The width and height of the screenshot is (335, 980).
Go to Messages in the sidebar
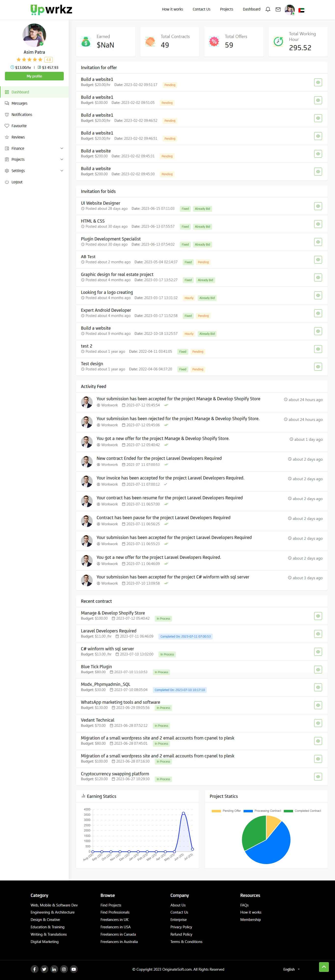click(19, 103)
